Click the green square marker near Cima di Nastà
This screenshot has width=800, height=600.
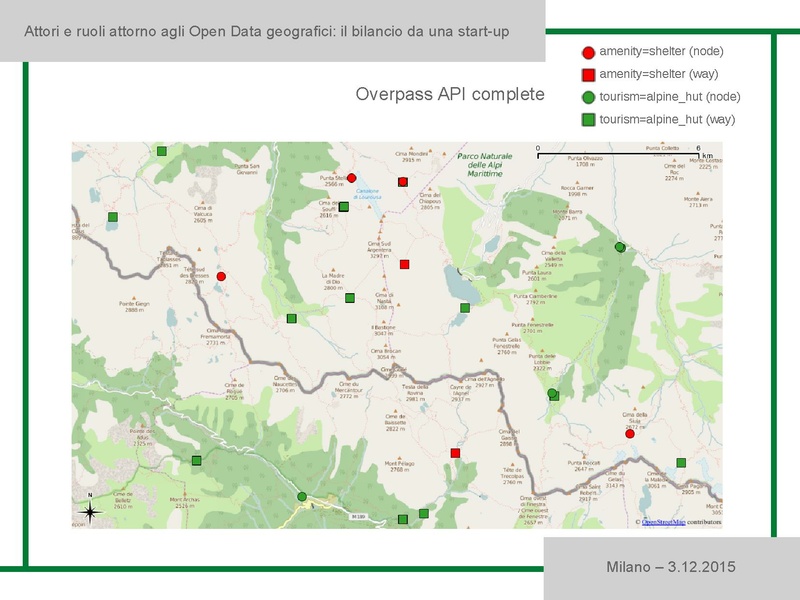(x=349, y=297)
